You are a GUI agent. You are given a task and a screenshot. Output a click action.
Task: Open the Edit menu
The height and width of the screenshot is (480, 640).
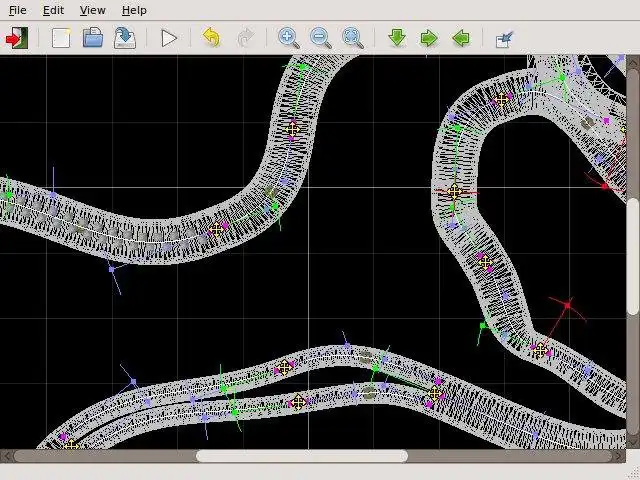[53, 10]
